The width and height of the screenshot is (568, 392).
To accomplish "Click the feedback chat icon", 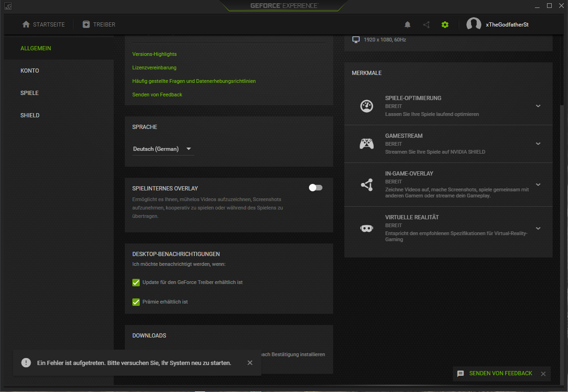I will coord(460,373).
